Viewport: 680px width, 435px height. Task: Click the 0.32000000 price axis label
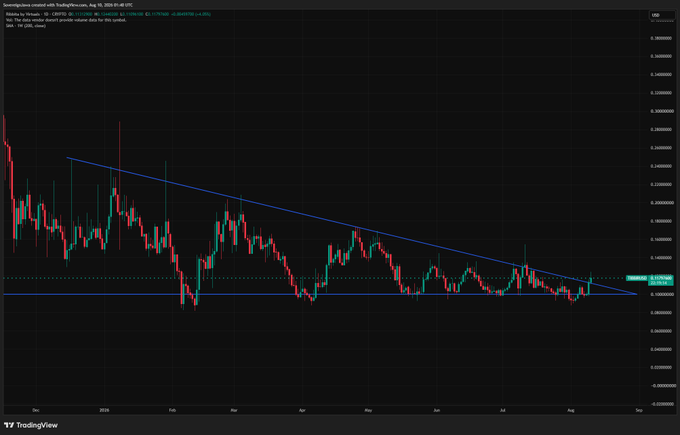(x=661, y=93)
